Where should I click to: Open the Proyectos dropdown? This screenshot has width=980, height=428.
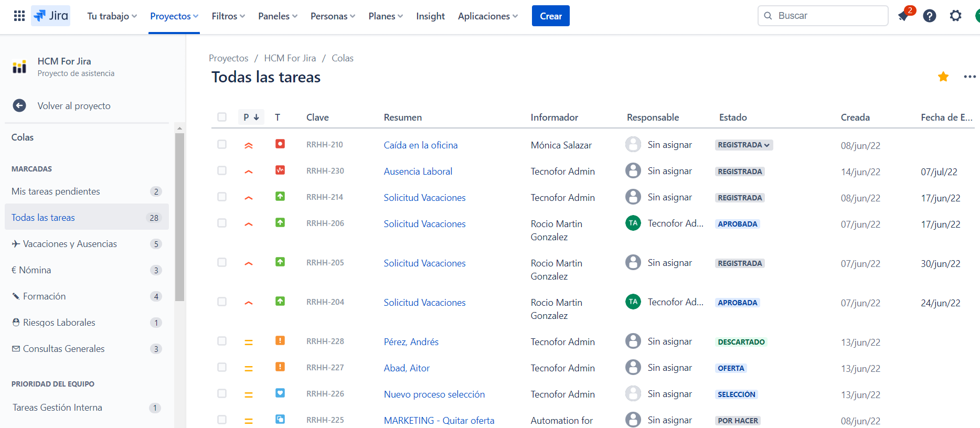point(174,16)
